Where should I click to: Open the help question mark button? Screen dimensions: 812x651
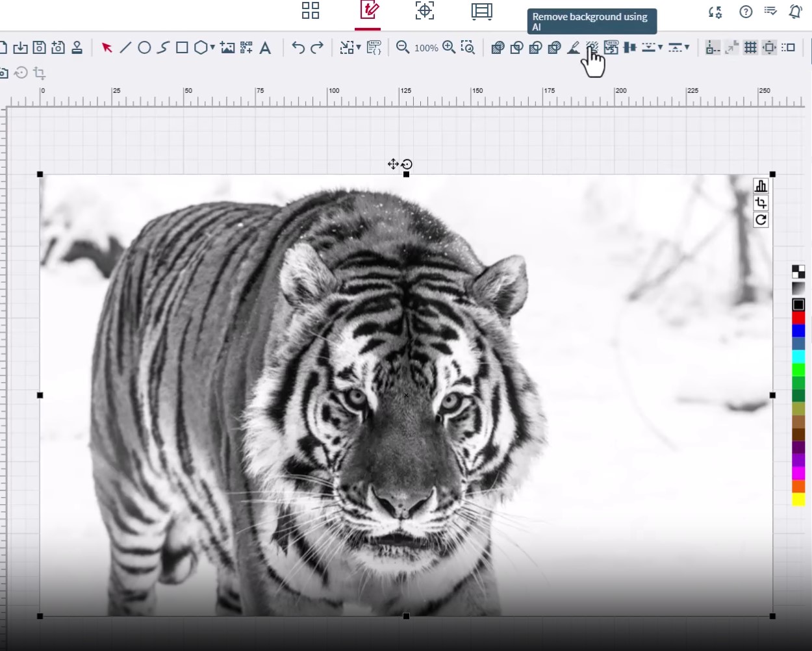click(746, 12)
